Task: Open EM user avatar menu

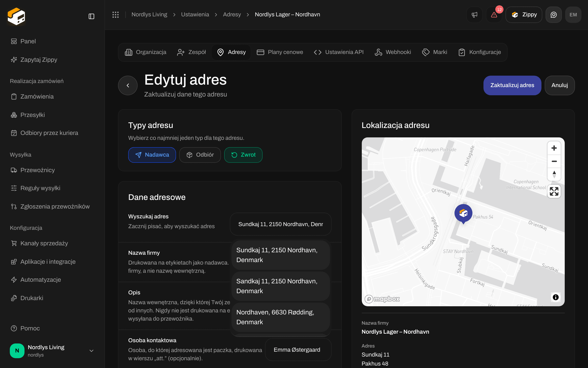Action: pos(573,15)
